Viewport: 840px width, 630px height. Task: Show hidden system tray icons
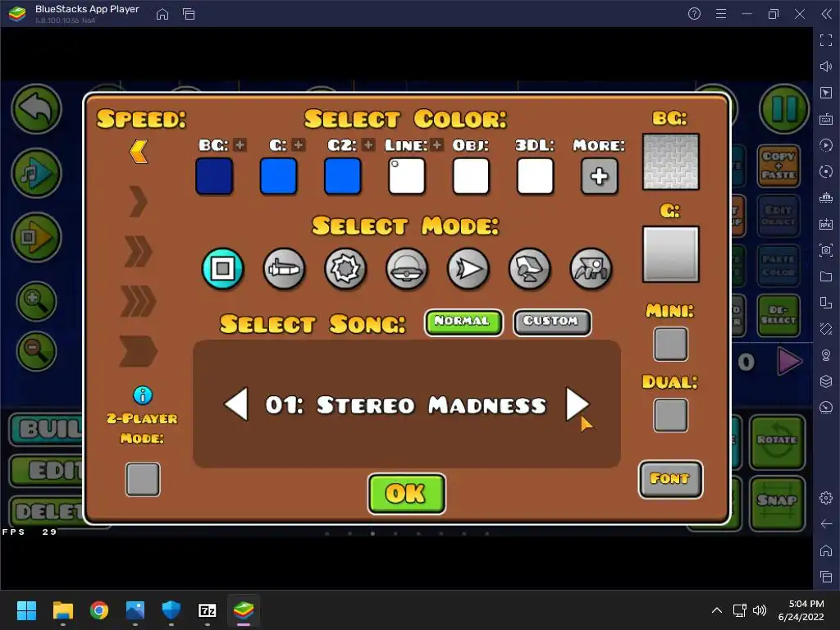(x=716, y=610)
